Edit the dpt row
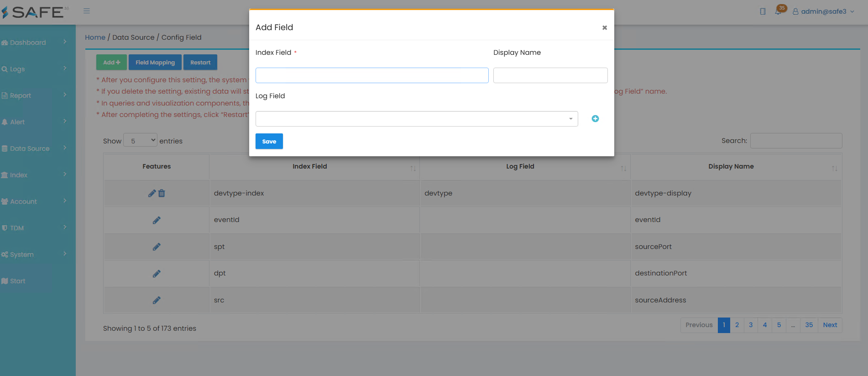This screenshot has height=376, width=868. pos(157,274)
